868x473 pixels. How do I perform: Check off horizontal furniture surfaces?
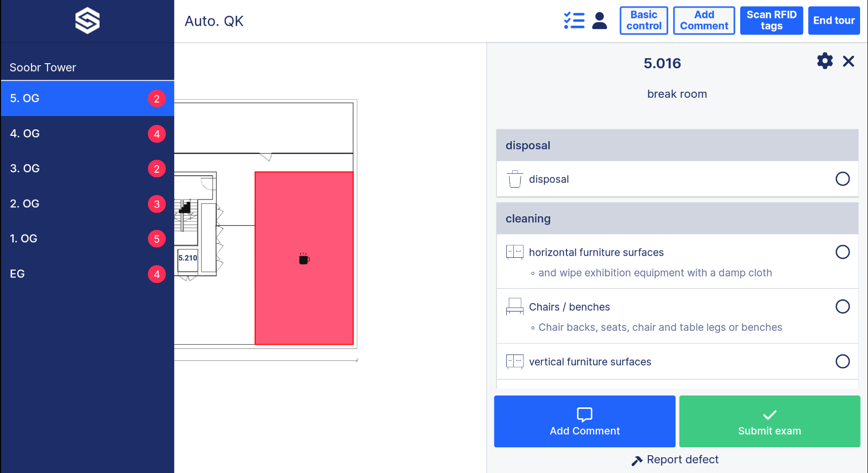(x=842, y=252)
